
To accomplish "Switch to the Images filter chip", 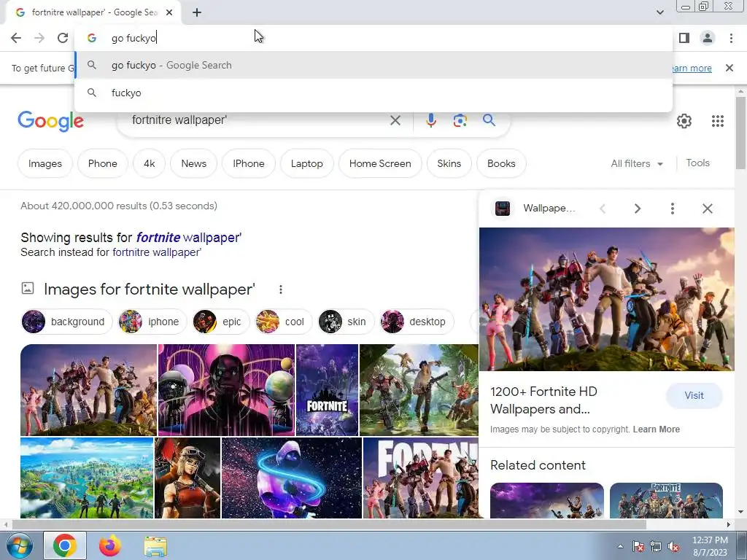I will pyautogui.click(x=44, y=163).
